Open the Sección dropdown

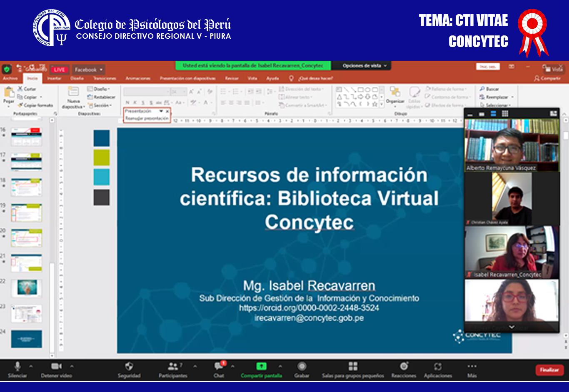(x=100, y=105)
